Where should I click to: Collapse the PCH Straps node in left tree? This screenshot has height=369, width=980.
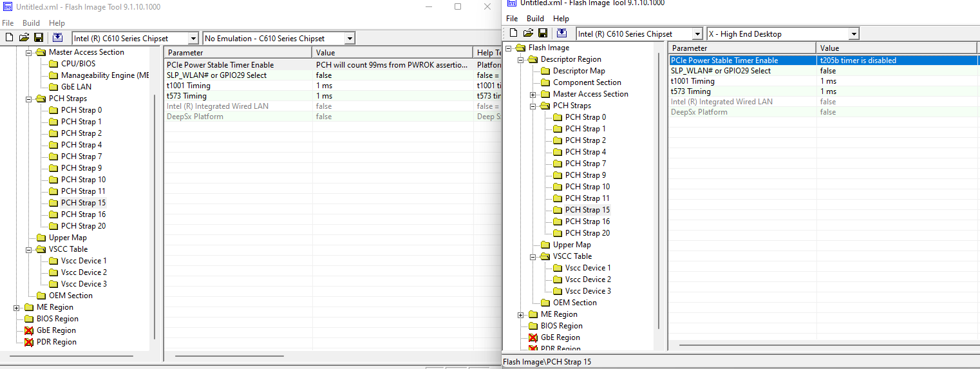(29, 99)
